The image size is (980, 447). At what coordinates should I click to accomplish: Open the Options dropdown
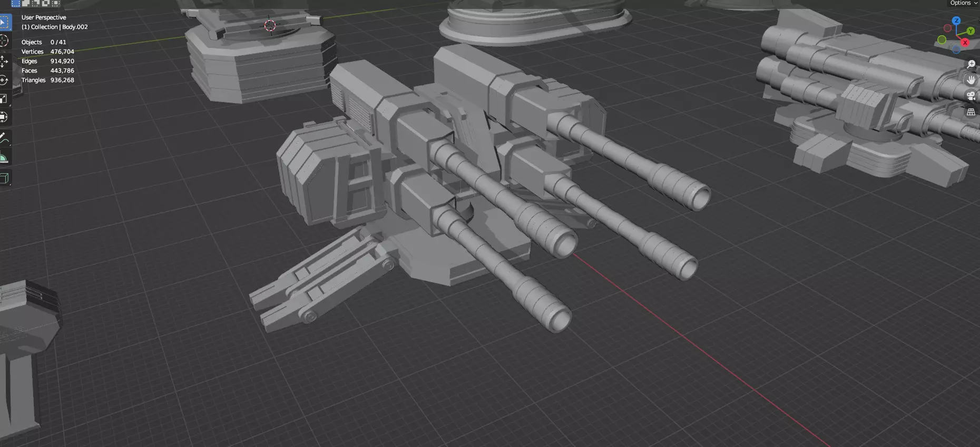[964, 3]
